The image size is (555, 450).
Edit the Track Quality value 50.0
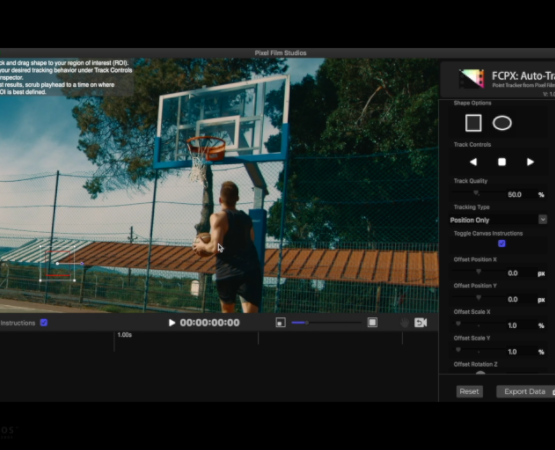pyautogui.click(x=514, y=195)
